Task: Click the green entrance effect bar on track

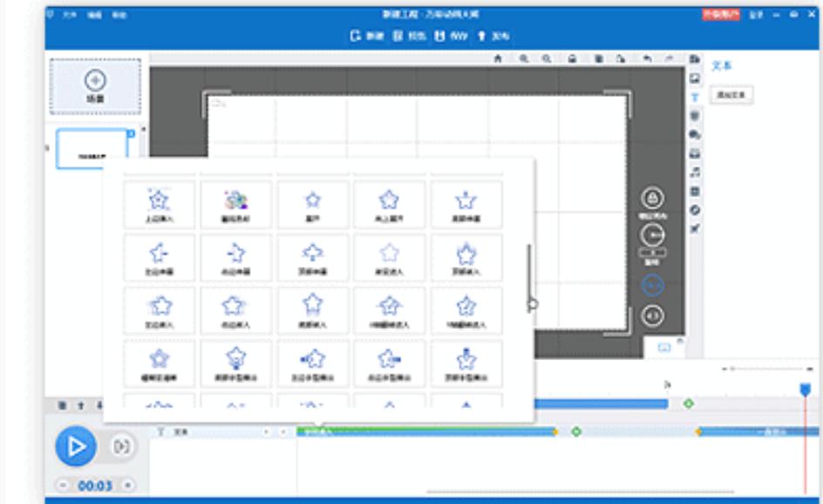Action: (x=425, y=432)
